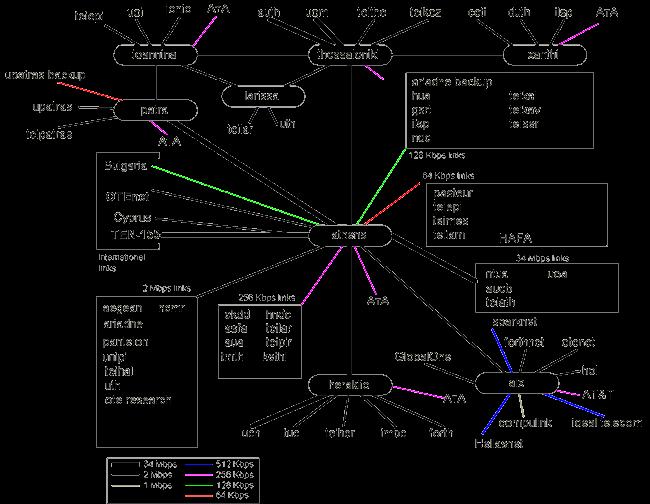Click the "unipi" entry
Viewport: 650px width, 504px height.
114,357
